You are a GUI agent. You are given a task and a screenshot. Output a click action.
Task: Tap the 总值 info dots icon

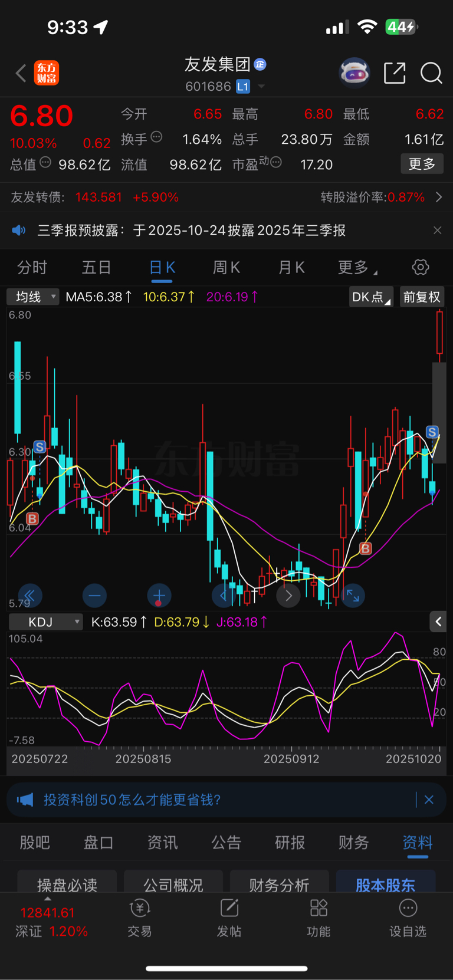45,162
